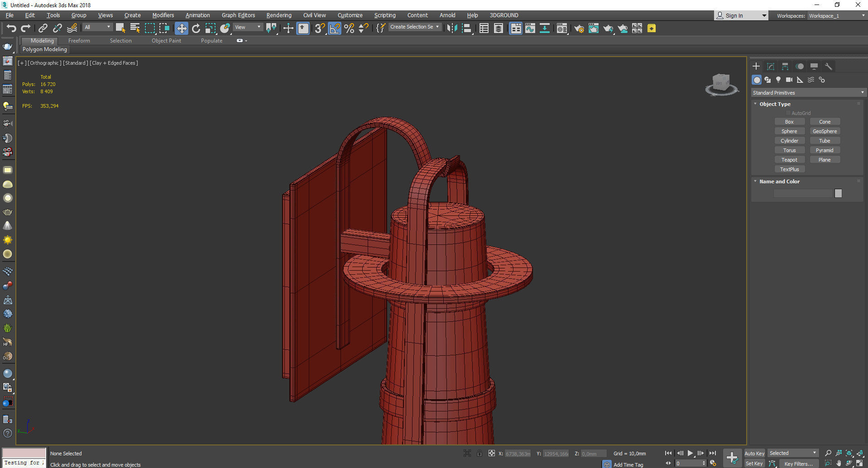868x468 pixels.
Task: Click the GeoSphere primitive button
Action: click(825, 131)
